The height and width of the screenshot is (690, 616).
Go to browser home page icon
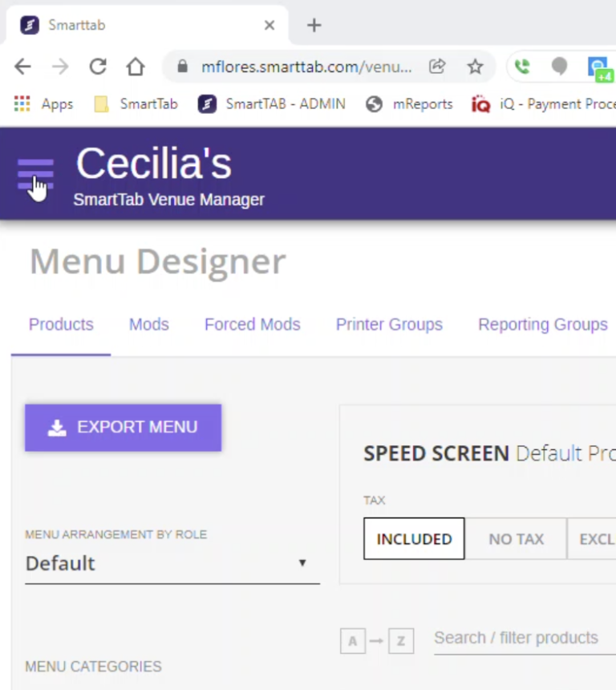[x=136, y=67]
